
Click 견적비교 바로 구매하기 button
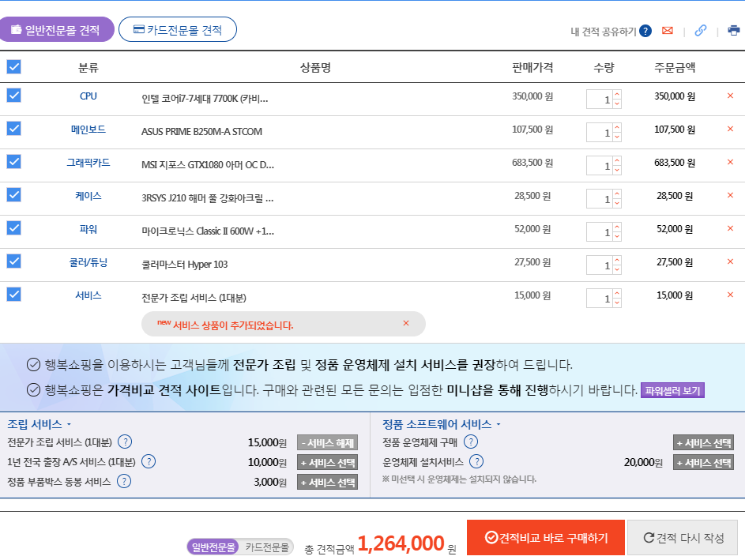545,538
